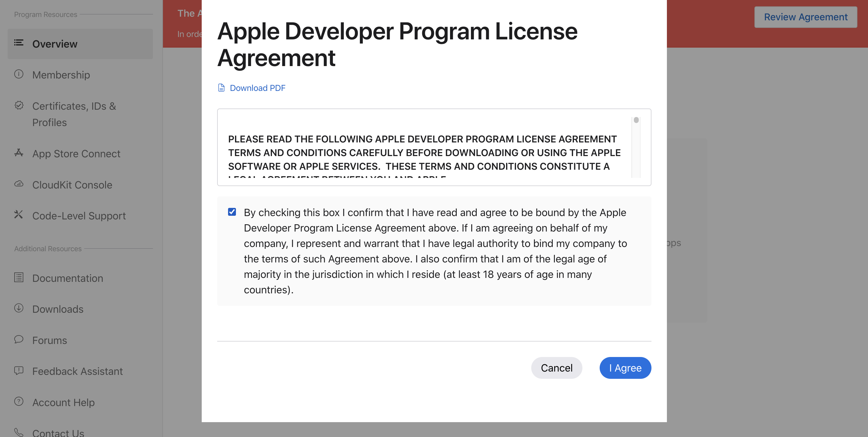This screenshot has height=437, width=868.
Task: Uncheck the license agreement confirmation checkbox
Action: tap(232, 212)
